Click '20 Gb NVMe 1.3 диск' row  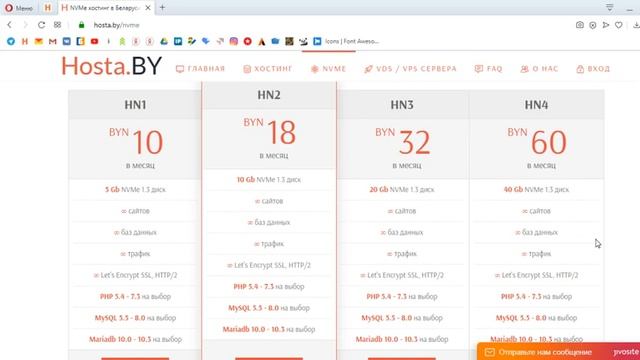402,189
